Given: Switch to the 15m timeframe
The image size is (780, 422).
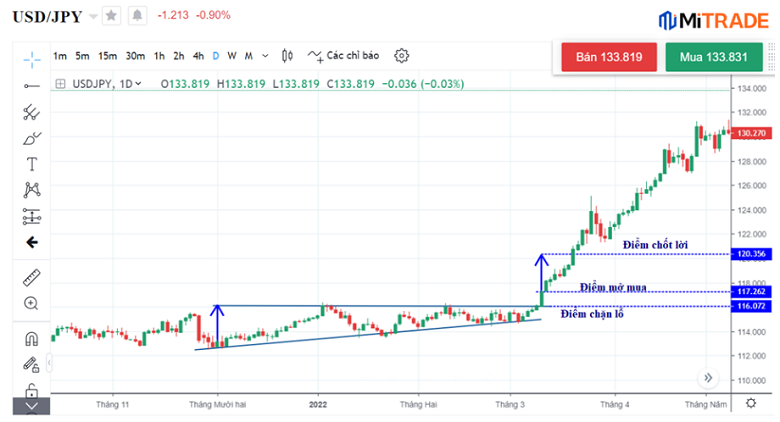Looking at the screenshot, I should [x=107, y=56].
